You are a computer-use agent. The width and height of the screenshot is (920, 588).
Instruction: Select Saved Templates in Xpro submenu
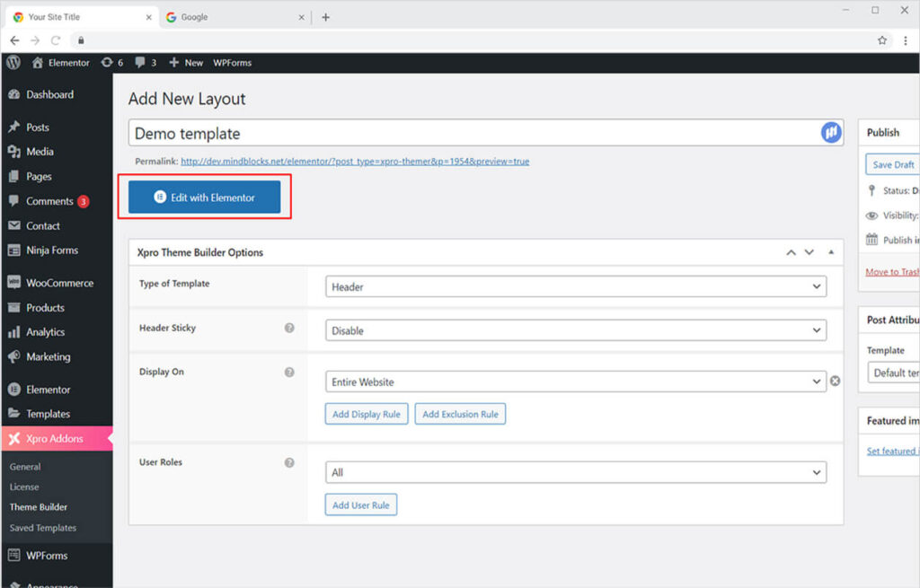(x=42, y=528)
